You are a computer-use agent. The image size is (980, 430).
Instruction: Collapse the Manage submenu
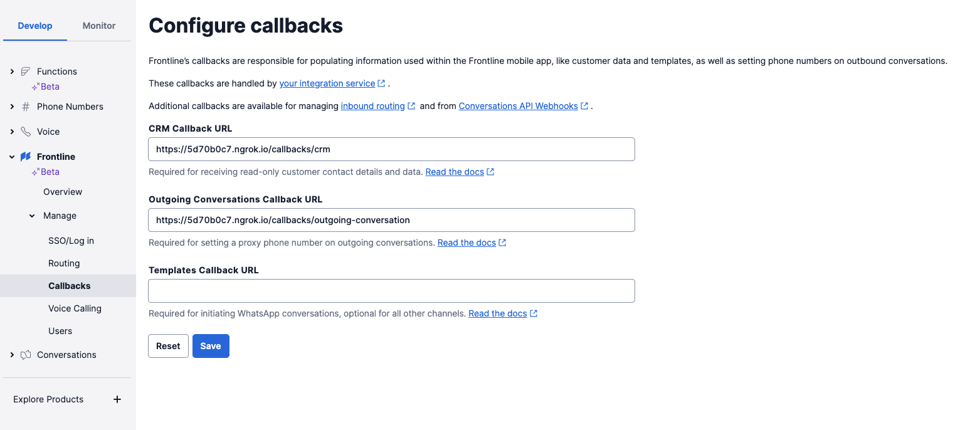click(x=32, y=215)
